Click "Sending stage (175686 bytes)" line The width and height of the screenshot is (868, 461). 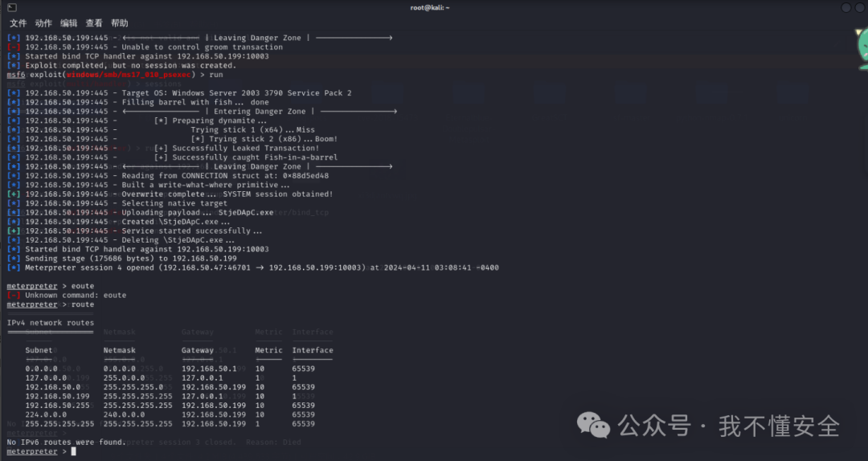[122, 259]
